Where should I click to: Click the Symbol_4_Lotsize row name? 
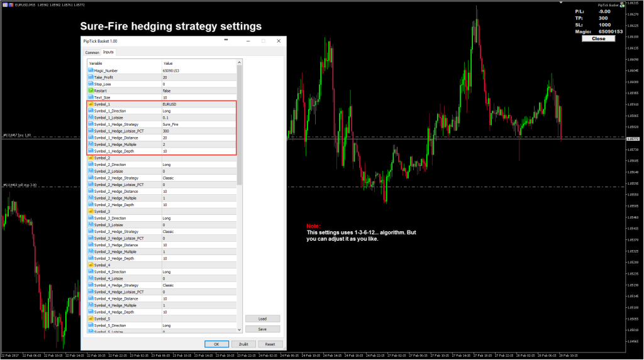coord(108,278)
